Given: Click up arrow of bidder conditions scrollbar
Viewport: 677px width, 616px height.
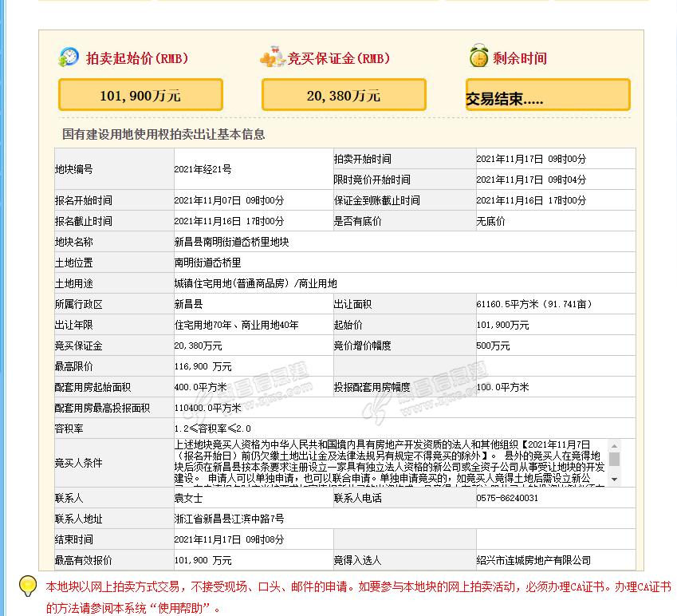Looking at the screenshot, I should [x=614, y=445].
